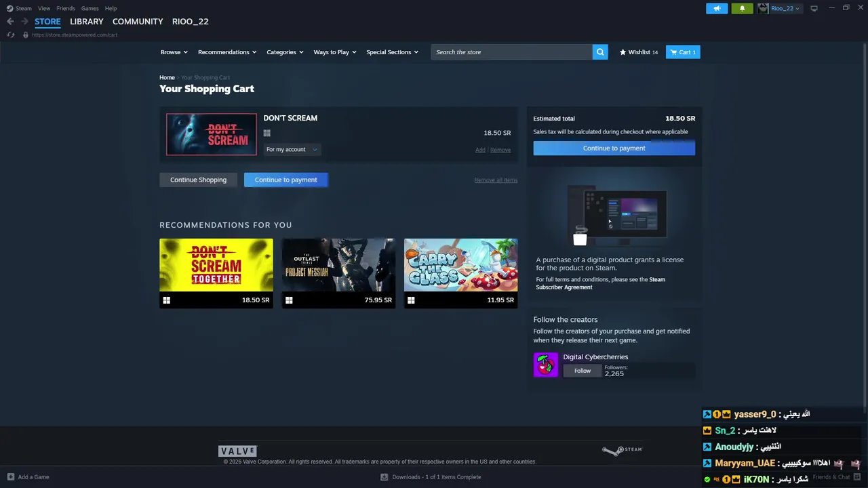Click the Remove link for DON'T SCREAM
This screenshot has width=868, height=488.
(x=500, y=150)
